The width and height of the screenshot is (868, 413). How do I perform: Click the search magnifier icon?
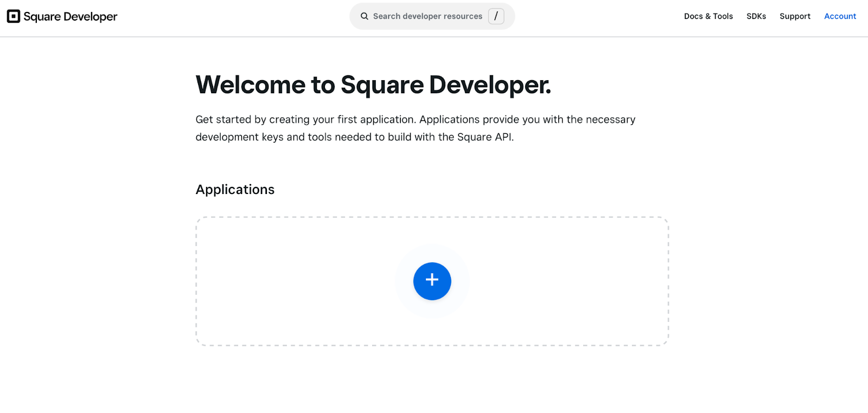(x=365, y=16)
